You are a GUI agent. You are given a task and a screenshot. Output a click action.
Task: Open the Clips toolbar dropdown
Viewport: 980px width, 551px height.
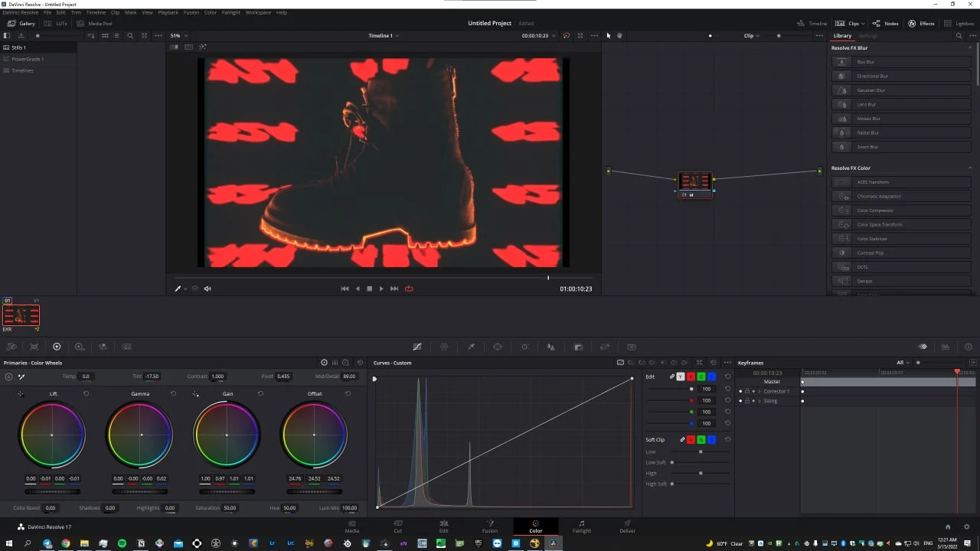[x=851, y=24]
